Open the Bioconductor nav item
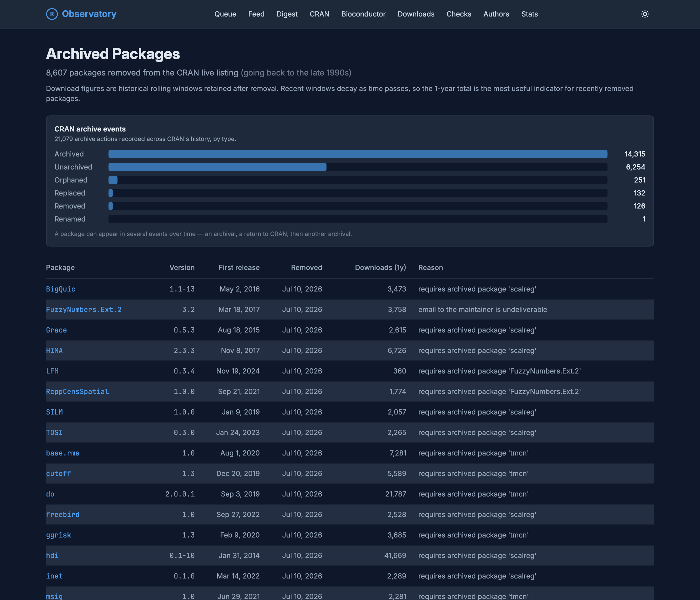Image resolution: width=700 pixels, height=600 pixels. coord(363,14)
